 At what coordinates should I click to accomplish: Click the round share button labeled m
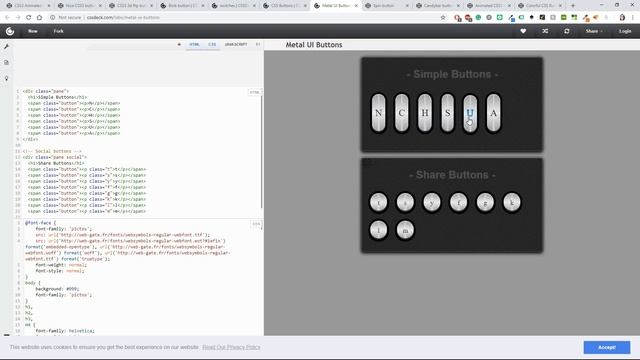(x=405, y=230)
